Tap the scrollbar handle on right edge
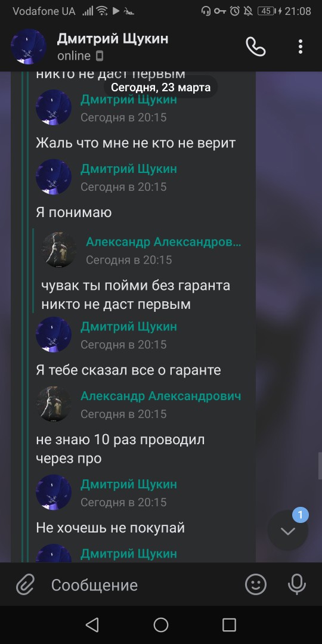The width and height of the screenshot is (322, 644). point(320,466)
